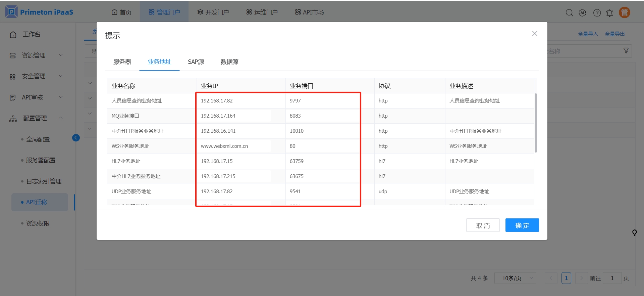This screenshot has height=296, width=644.
Task: Click the dialog table vertical scrollbar
Action: click(x=535, y=123)
